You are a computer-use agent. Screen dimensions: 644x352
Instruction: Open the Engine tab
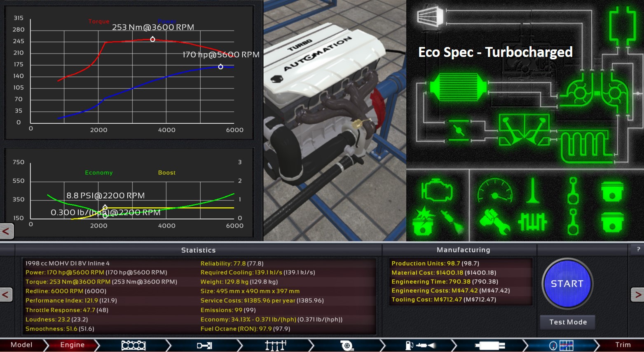click(x=73, y=345)
